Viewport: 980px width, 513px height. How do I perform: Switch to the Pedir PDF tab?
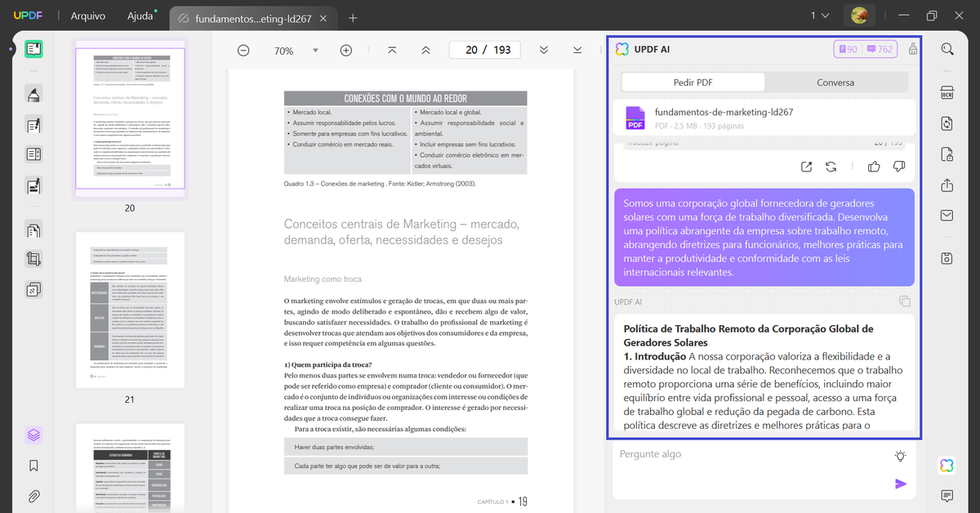(x=693, y=83)
